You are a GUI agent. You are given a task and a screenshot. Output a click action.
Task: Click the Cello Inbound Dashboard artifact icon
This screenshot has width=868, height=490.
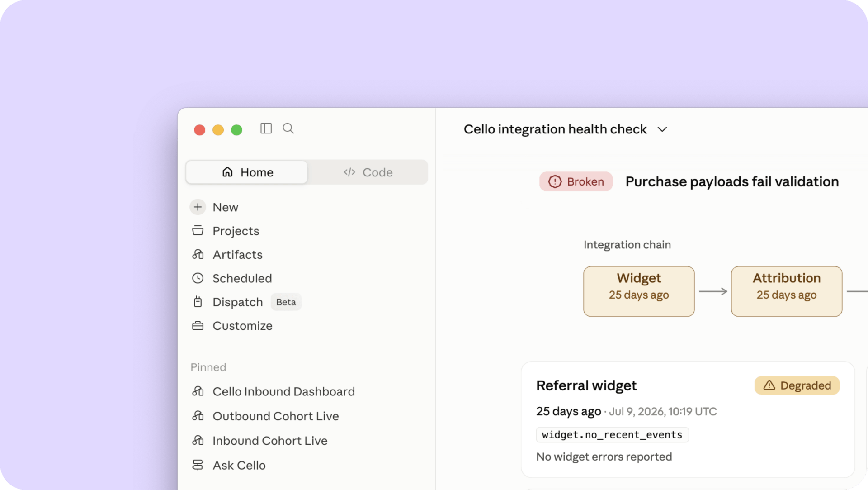coord(198,391)
